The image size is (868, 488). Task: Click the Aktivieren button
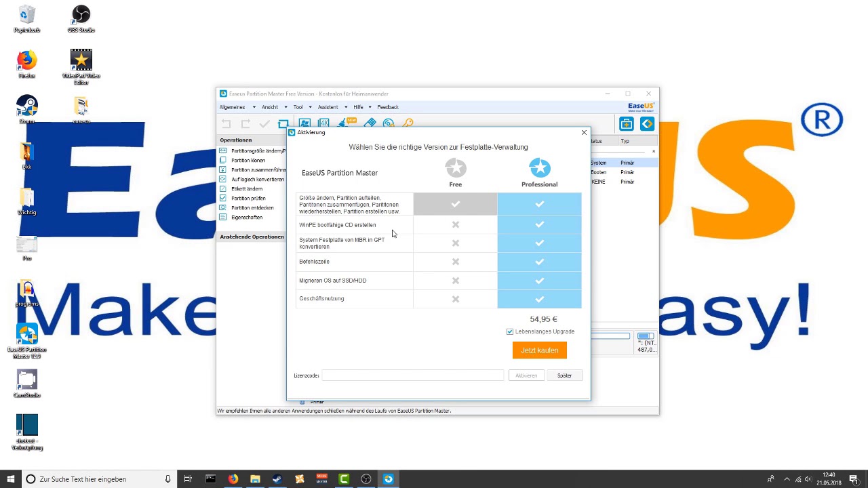coord(526,375)
